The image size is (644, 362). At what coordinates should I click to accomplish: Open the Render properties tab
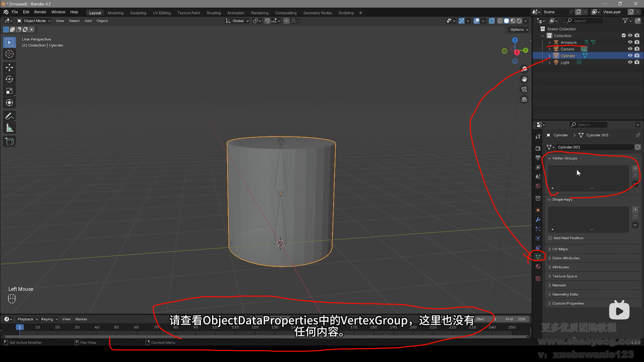(x=538, y=148)
